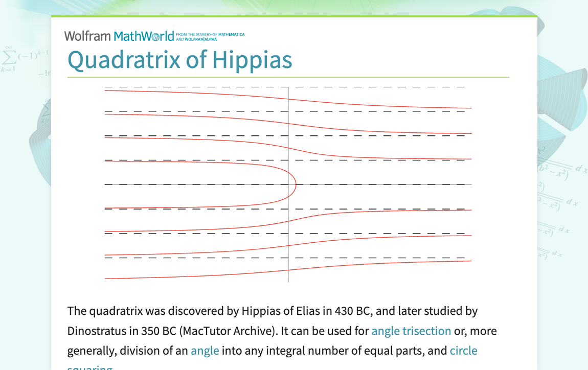Click the green divider under the title
The height and width of the screenshot is (370, 588).
click(288, 77)
